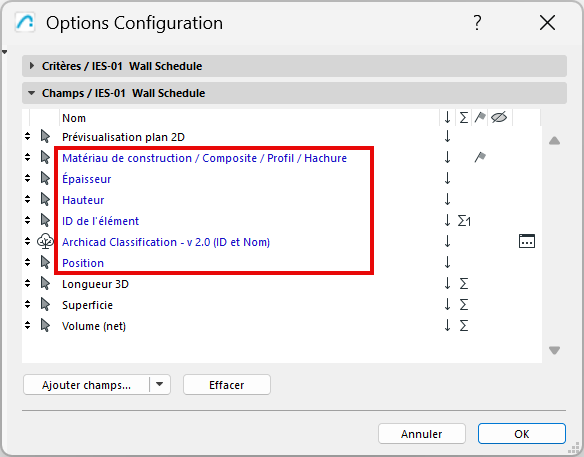The width and height of the screenshot is (584, 457).
Task: Change sort order arrow for Hauteur
Action: pyautogui.click(x=447, y=199)
